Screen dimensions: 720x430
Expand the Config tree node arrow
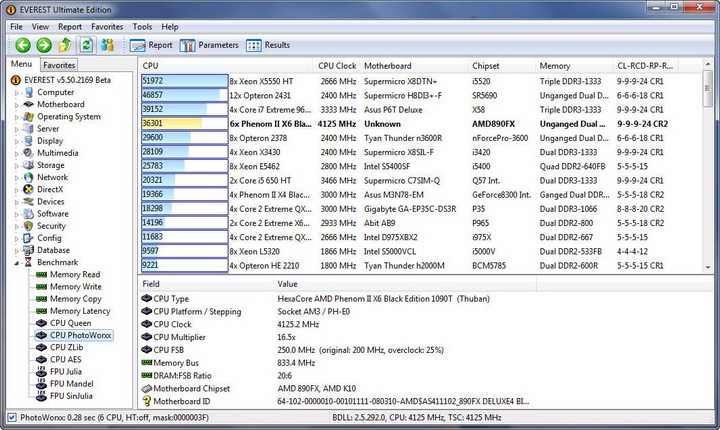17,238
